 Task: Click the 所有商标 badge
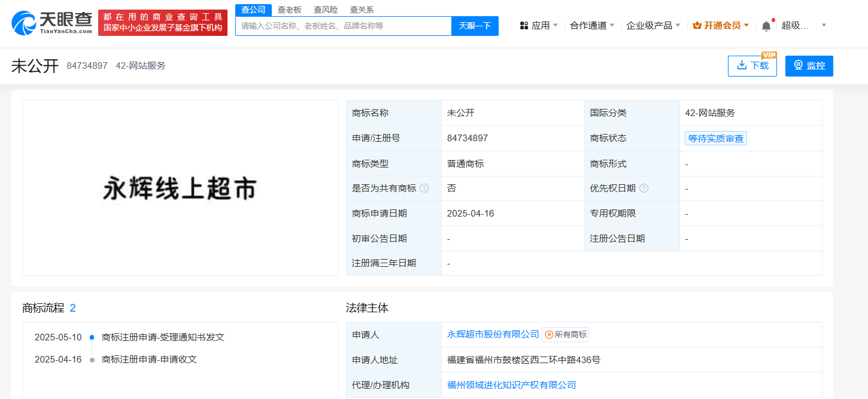coord(566,335)
